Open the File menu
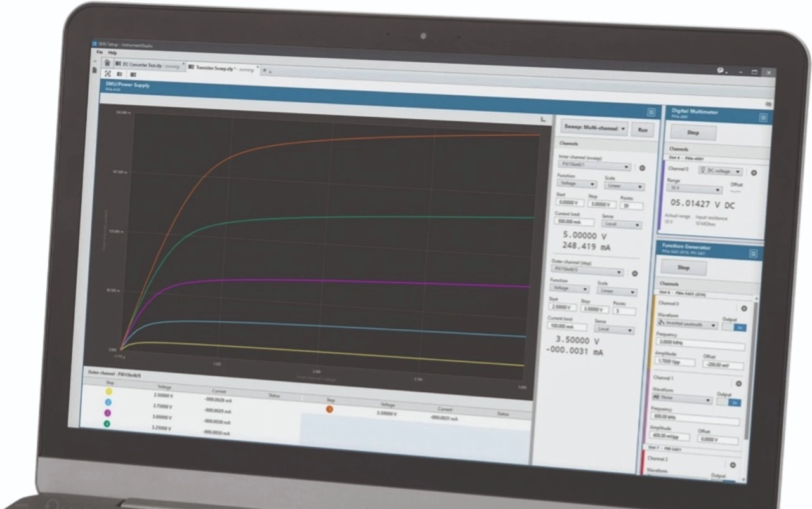812x509 pixels. coord(100,51)
